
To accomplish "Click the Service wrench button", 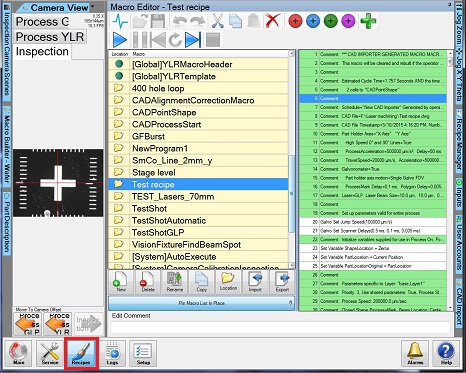I will pos(50,353).
